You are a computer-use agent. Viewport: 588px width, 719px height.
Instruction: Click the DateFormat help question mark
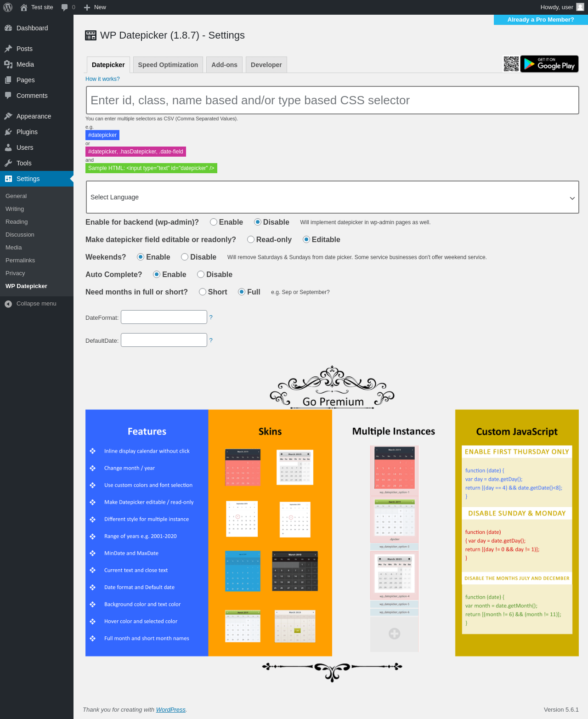[x=211, y=317]
